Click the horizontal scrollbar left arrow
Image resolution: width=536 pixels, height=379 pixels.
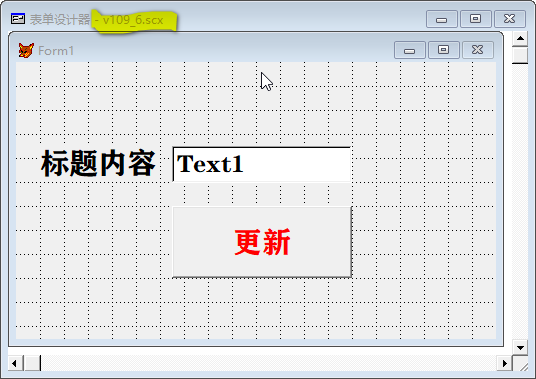15,363
